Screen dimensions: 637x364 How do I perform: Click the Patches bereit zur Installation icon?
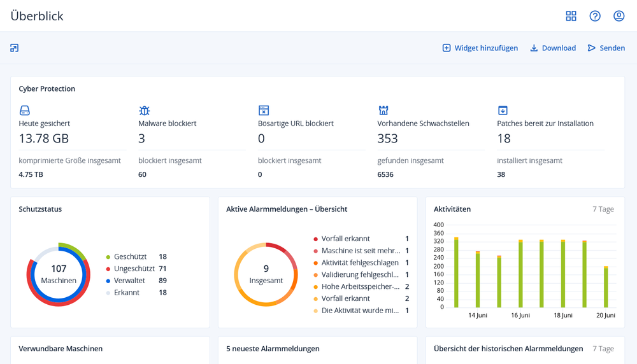pyautogui.click(x=503, y=111)
